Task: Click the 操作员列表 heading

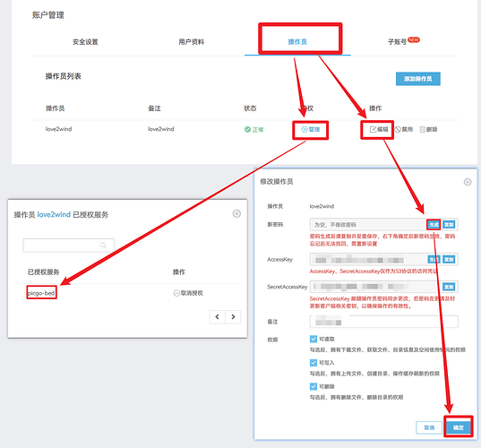Action: (x=64, y=76)
